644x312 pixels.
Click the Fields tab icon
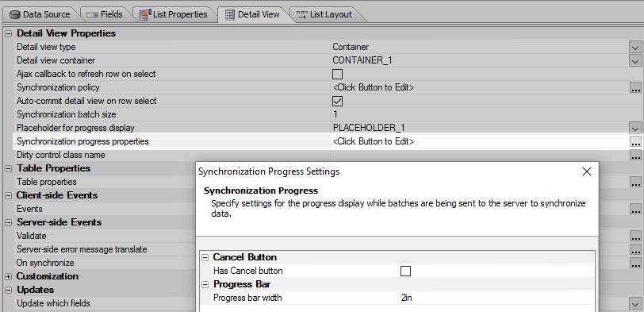tap(93, 15)
